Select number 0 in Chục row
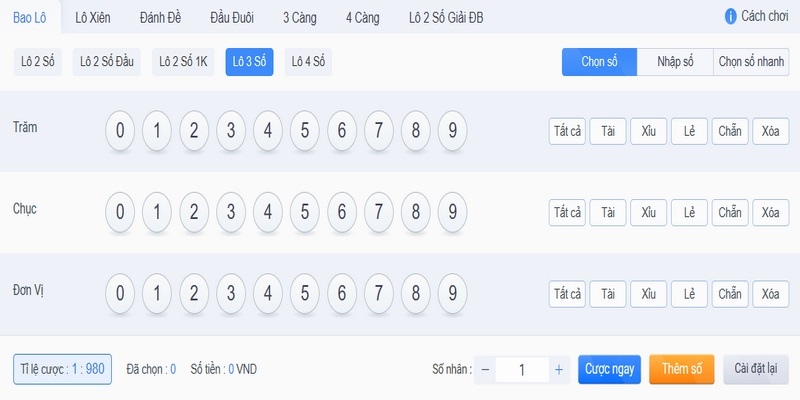The height and width of the screenshot is (400, 800). pyautogui.click(x=120, y=212)
